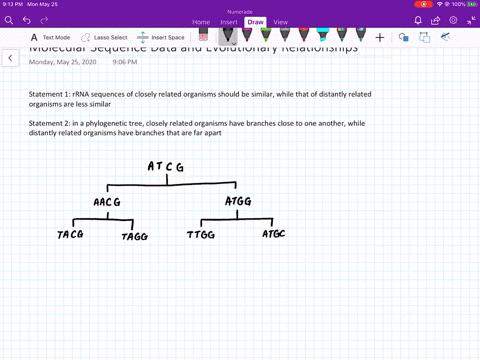Open the View tab
The height and width of the screenshot is (360, 480).
280,22
